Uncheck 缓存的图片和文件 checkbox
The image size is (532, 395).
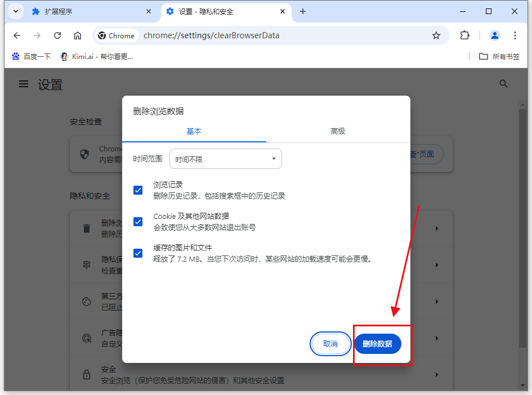138,253
